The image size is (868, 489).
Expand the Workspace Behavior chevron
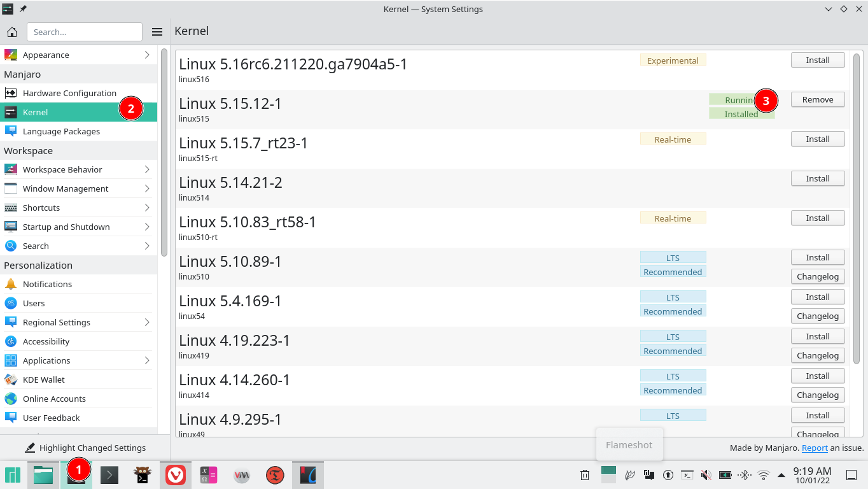(147, 169)
